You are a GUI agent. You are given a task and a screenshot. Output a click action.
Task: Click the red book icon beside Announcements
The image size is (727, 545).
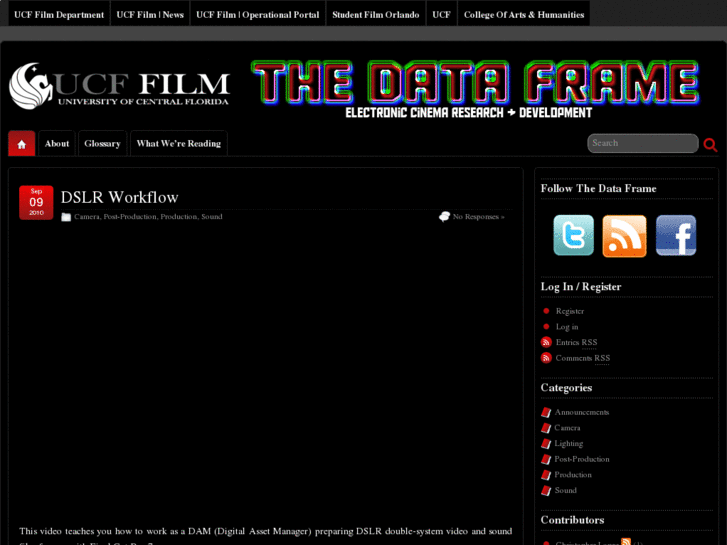546,412
